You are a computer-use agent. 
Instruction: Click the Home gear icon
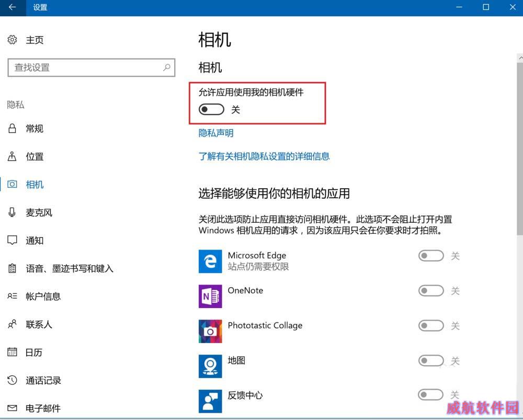point(13,40)
